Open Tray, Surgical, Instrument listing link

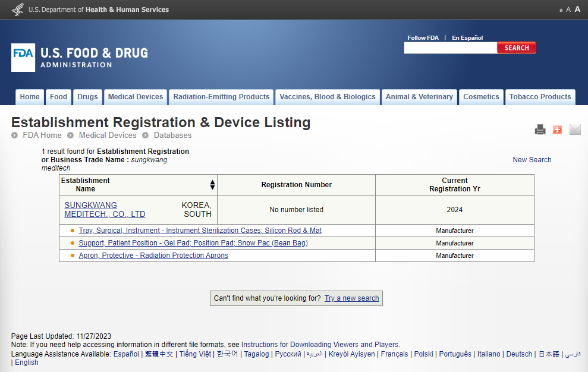[200, 231]
